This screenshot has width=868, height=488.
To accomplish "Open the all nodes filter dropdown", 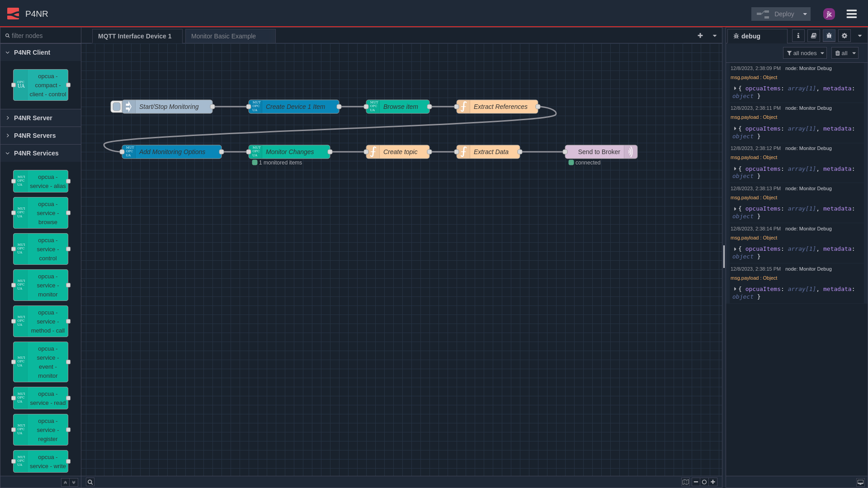I will coord(805,53).
